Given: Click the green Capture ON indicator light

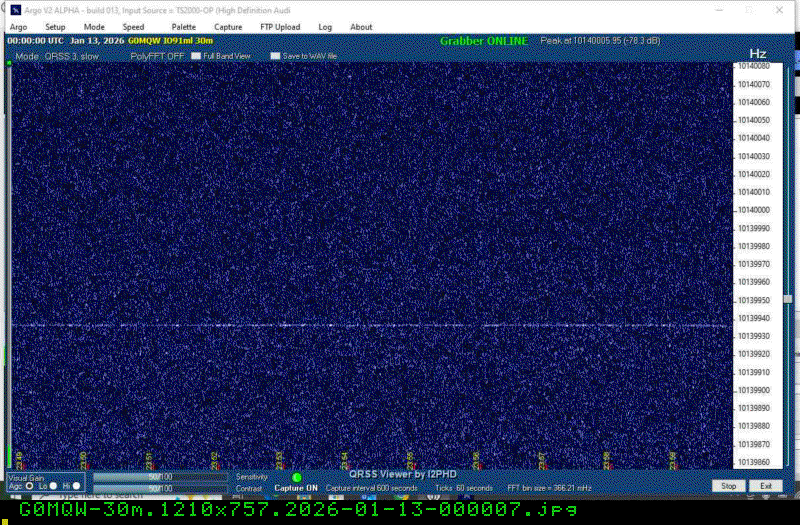Looking at the screenshot, I should tap(296, 477).
